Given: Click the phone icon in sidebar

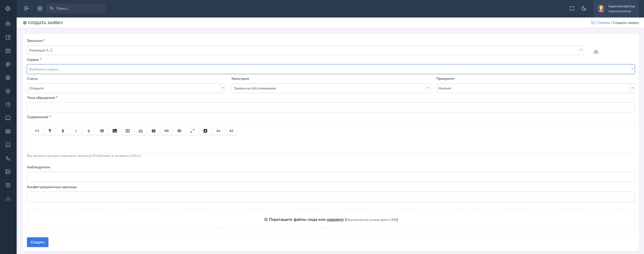Looking at the screenshot, I should (8, 158).
